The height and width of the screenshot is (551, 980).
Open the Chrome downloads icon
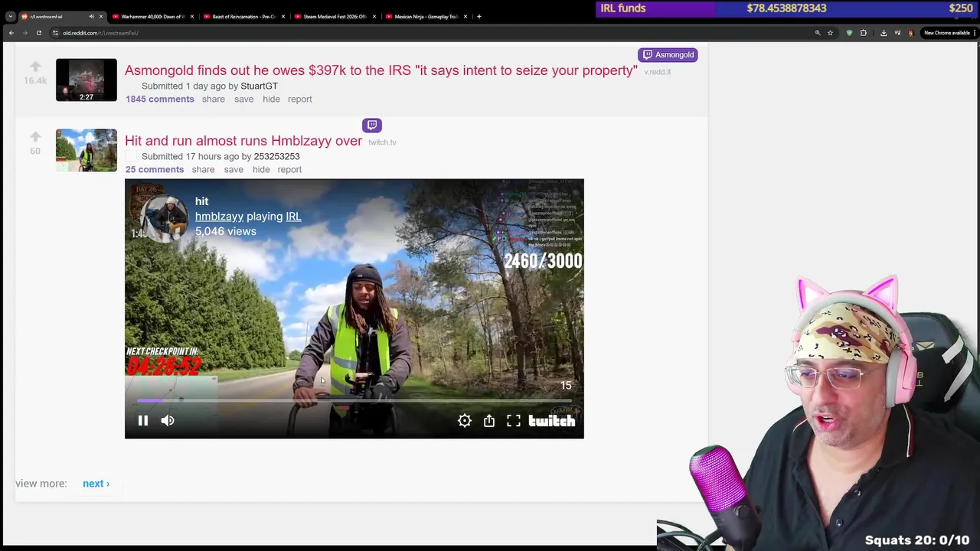pos(884,33)
